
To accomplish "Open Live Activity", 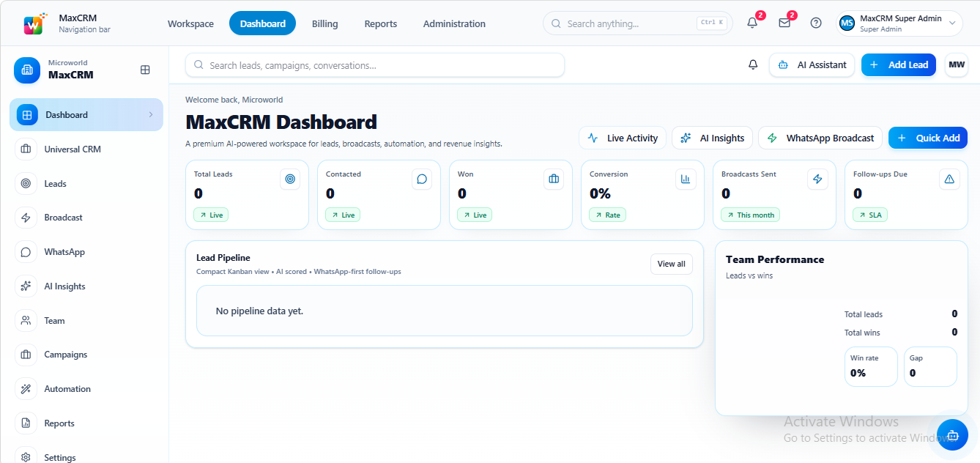I will (x=623, y=138).
